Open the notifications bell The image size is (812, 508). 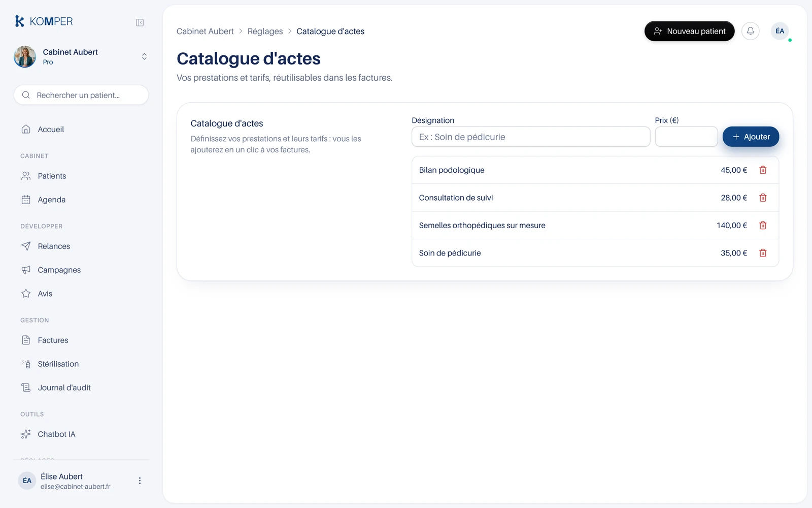coord(751,31)
